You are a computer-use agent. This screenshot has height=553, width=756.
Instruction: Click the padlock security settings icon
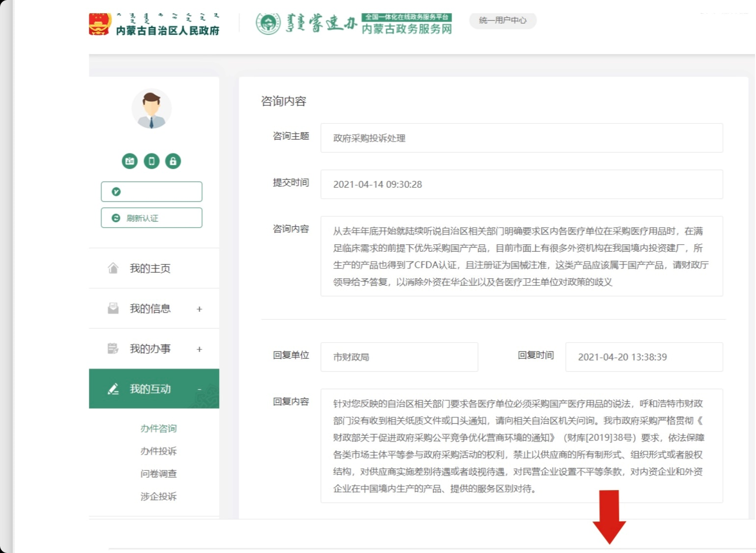pos(173,161)
